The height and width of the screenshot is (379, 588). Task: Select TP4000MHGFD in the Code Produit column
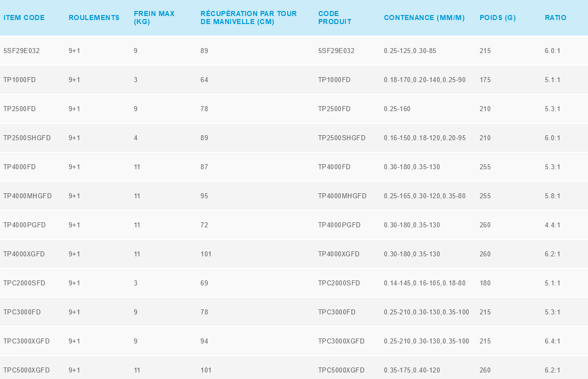342,196
